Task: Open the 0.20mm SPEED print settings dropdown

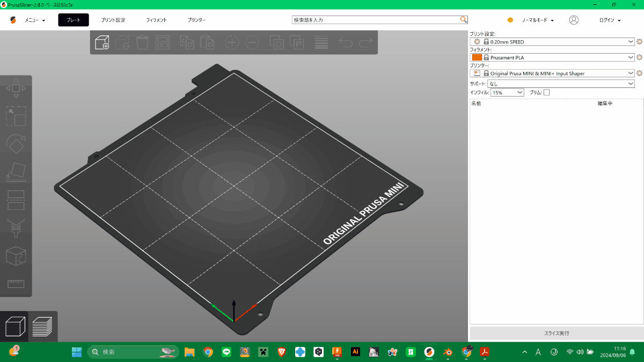Action: pos(552,41)
